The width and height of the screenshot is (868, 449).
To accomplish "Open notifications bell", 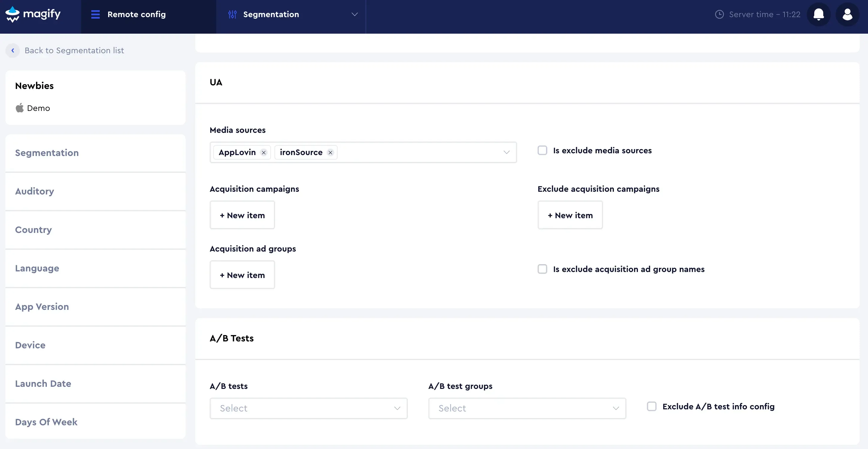I will click(818, 14).
